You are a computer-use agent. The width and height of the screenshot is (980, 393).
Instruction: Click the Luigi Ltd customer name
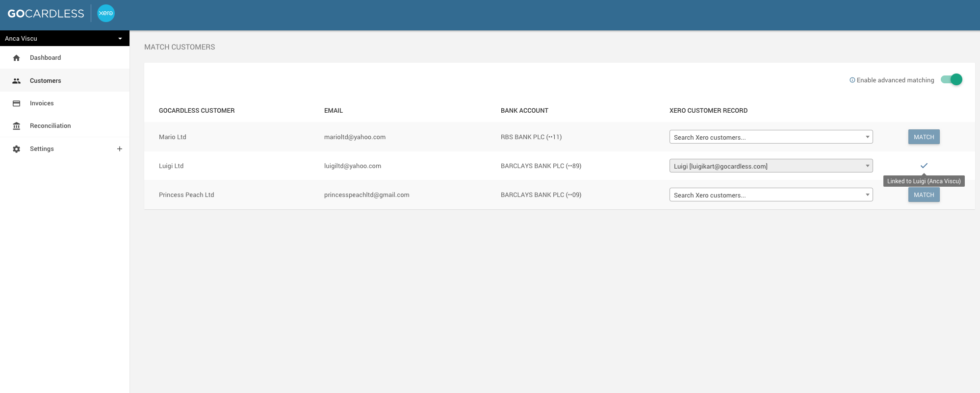click(x=171, y=166)
